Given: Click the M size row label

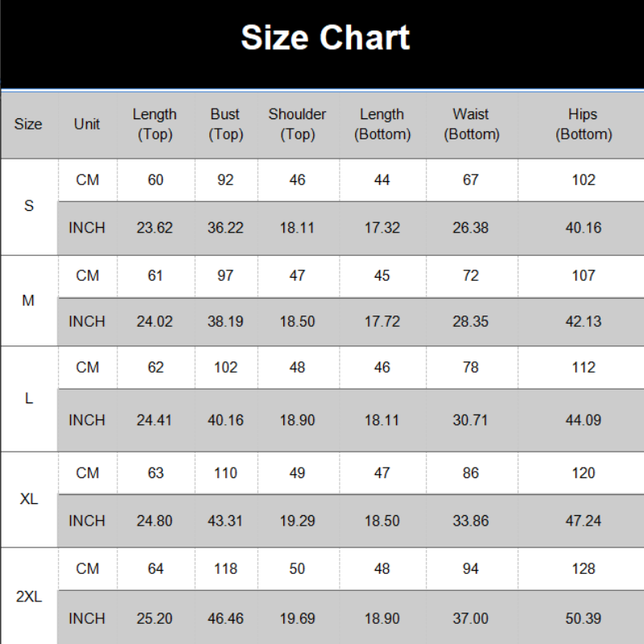Looking at the screenshot, I should [29, 301].
